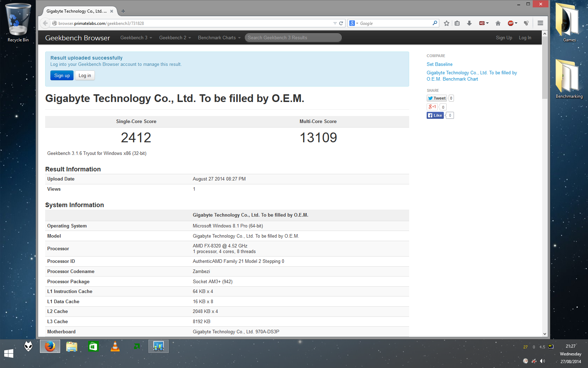Launch VLC media player from the taskbar
588x368 pixels.
pos(115,347)
